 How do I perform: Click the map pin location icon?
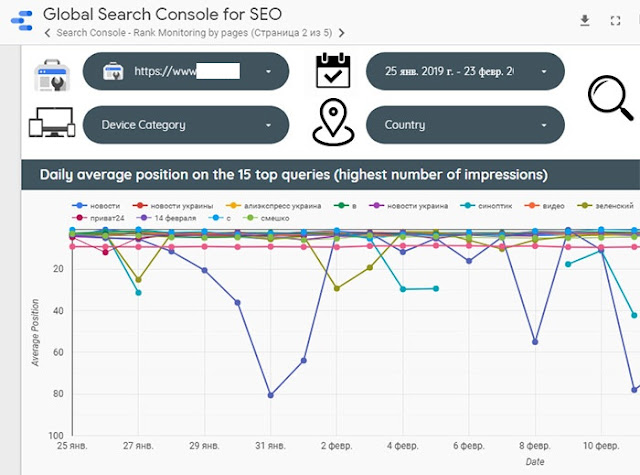tap(331, 124)
